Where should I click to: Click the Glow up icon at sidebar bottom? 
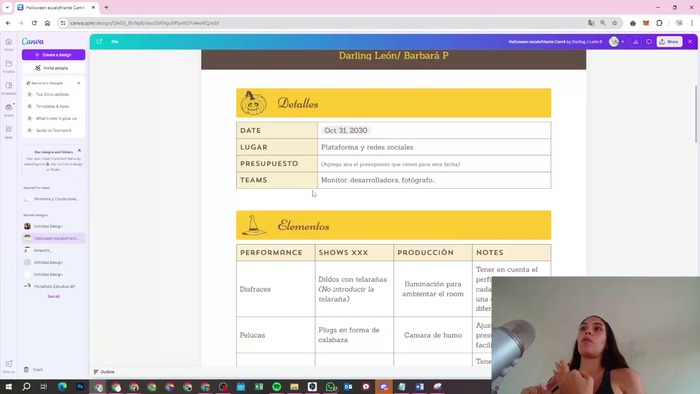coord(8,366)
